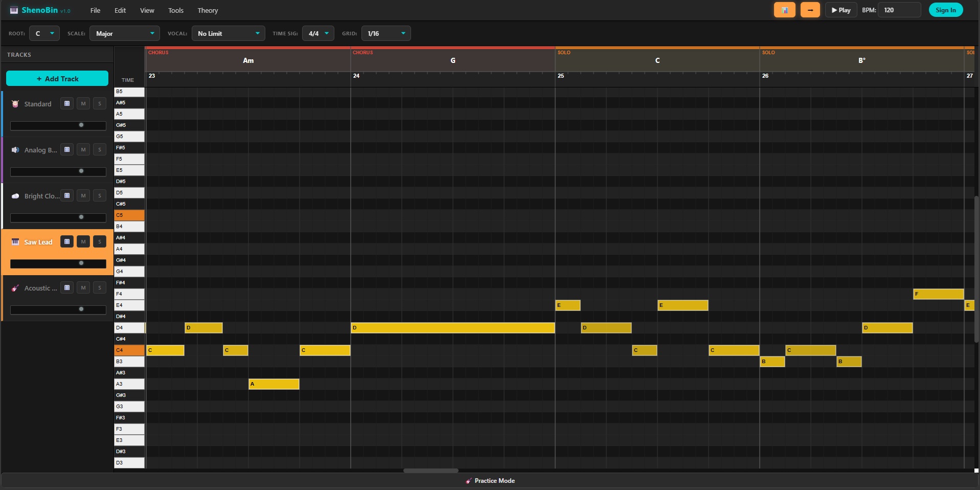Click the guitar icon beside Practice Mode
The height and width of the screenshot is (490, 980).
point(469,481)
